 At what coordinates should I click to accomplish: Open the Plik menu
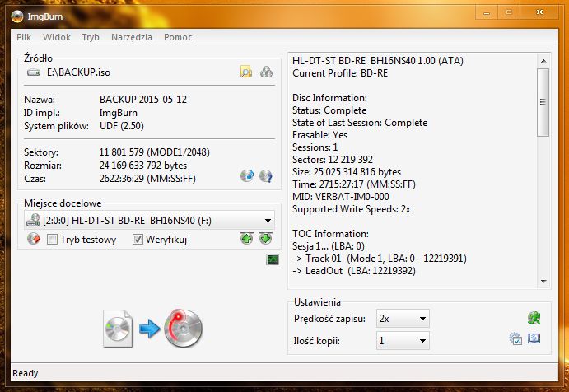(x=24, y=37)
